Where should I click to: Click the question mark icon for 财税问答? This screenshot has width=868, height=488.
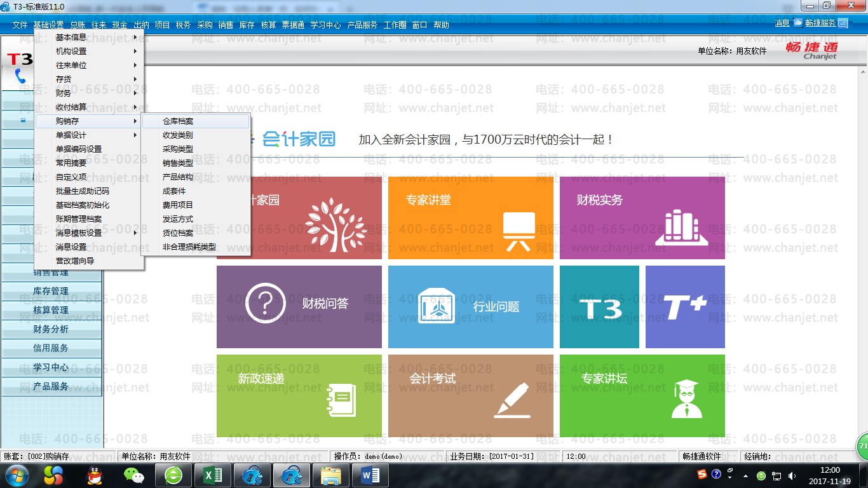coord(266,304)
